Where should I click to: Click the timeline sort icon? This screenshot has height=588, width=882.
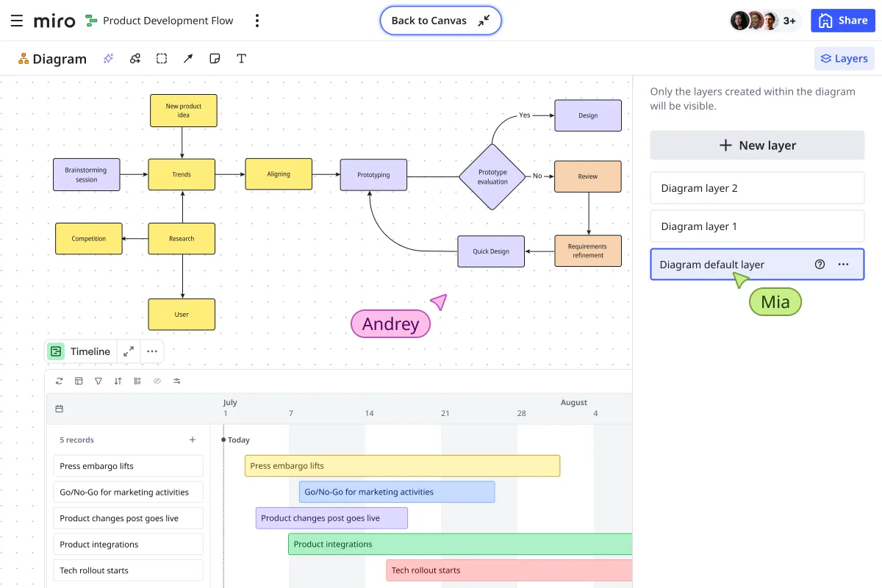click(118, 381)
